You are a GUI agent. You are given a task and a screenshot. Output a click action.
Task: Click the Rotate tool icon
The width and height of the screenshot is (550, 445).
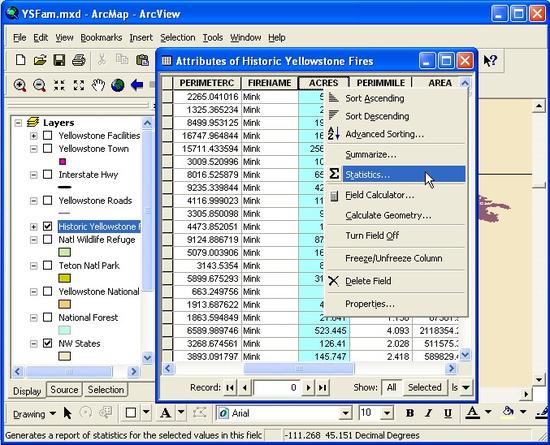(x=86, y=413)
